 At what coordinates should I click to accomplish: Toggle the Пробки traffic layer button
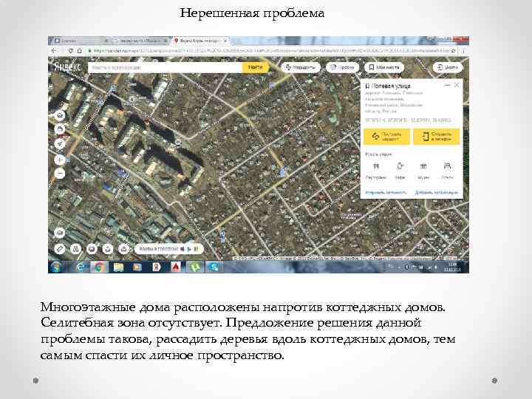click(342, 67)
